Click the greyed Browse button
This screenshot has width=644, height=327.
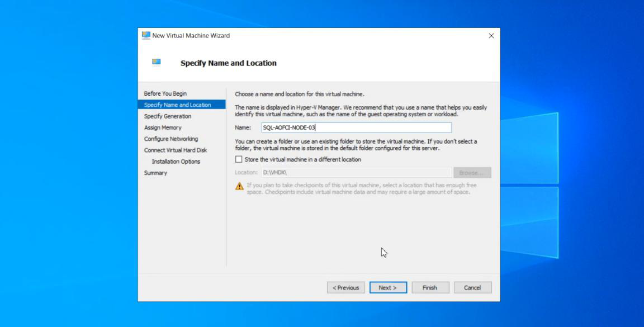[472, 173]
